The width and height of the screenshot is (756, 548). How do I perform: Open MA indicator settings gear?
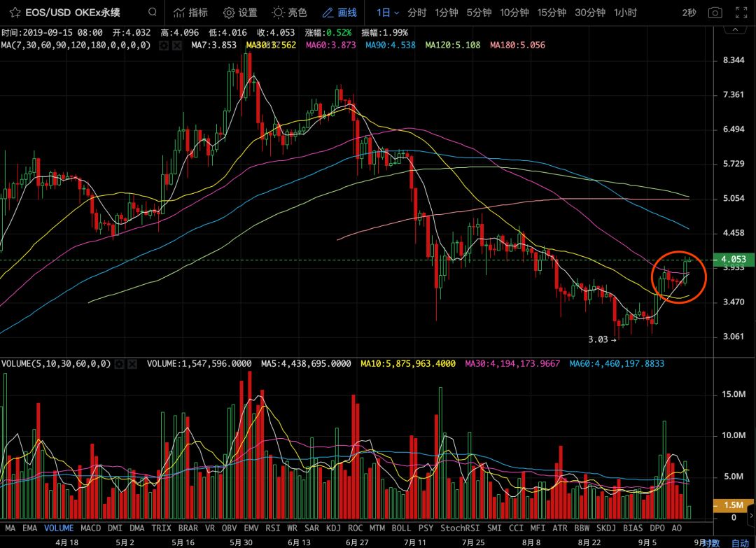coord(164,45)
